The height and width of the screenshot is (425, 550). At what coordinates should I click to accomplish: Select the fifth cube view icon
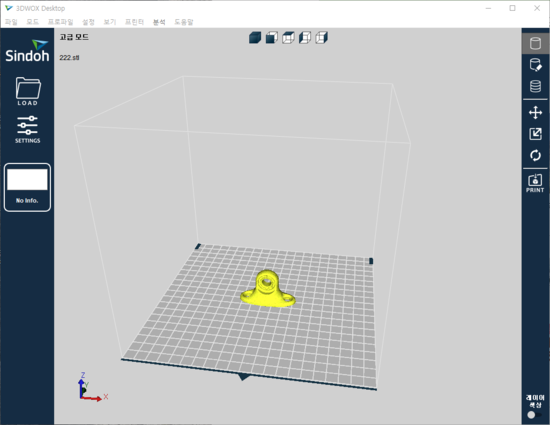(321, 38)
